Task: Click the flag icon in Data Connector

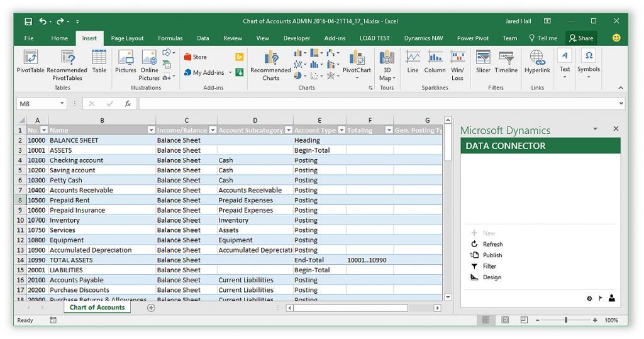Action: [x=601, y=298]
